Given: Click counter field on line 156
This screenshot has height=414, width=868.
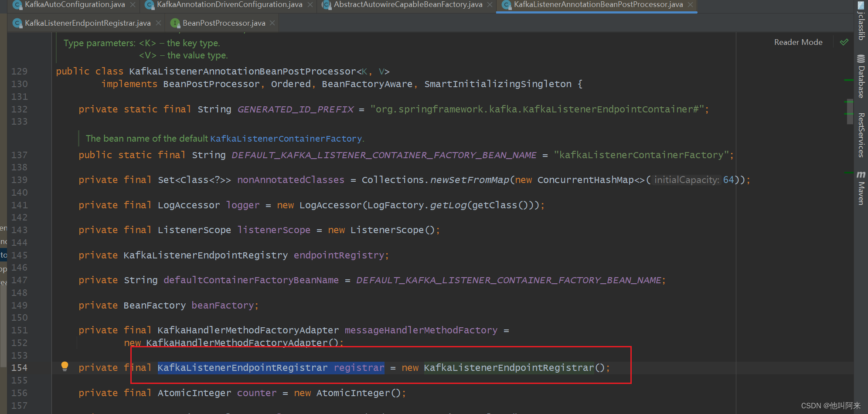Looking at the screenshot, I should coord(257,393).
